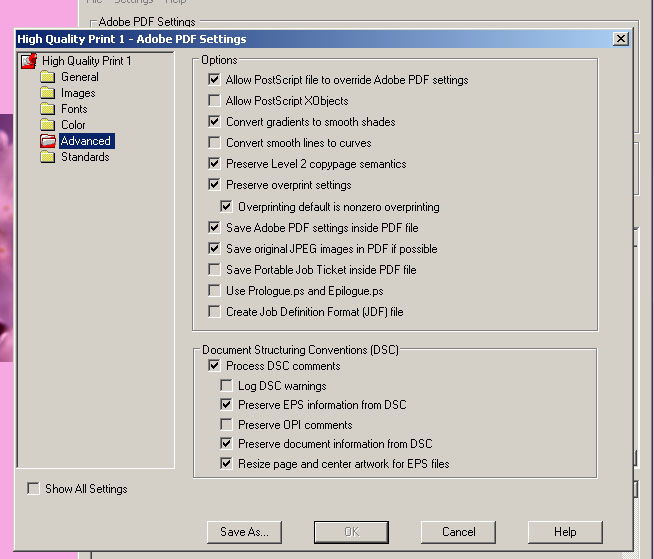Toggle Resize page and center artwork for EPS
The width and height of the screenshot is (654, 559).
(226, 463)
